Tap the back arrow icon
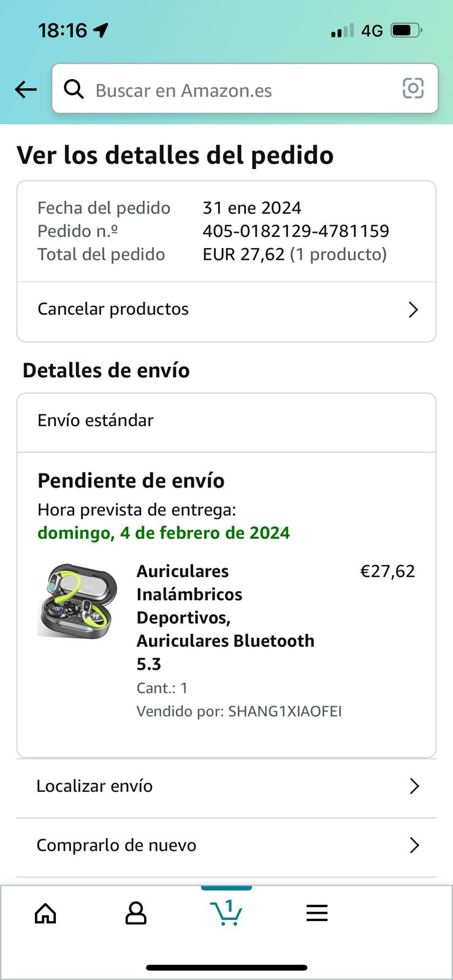Screen dimensions: 453x980 [26, 90]
